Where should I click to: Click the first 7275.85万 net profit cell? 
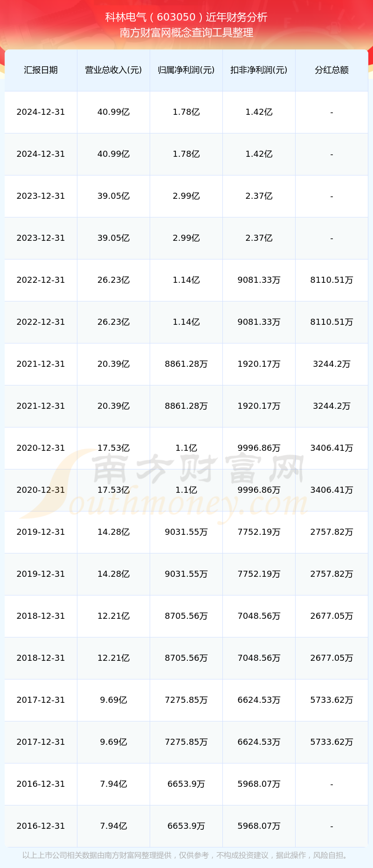[186, 700]
